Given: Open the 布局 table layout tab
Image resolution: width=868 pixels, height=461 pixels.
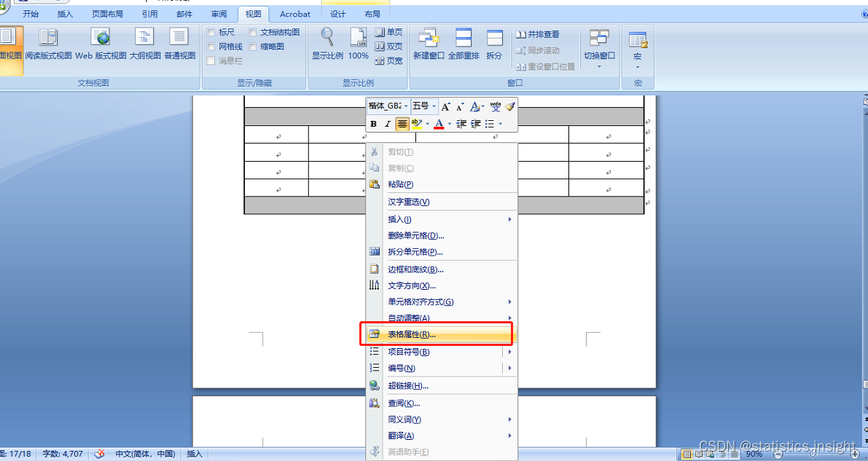Looking at the screenshot, I should pos(372,14).
